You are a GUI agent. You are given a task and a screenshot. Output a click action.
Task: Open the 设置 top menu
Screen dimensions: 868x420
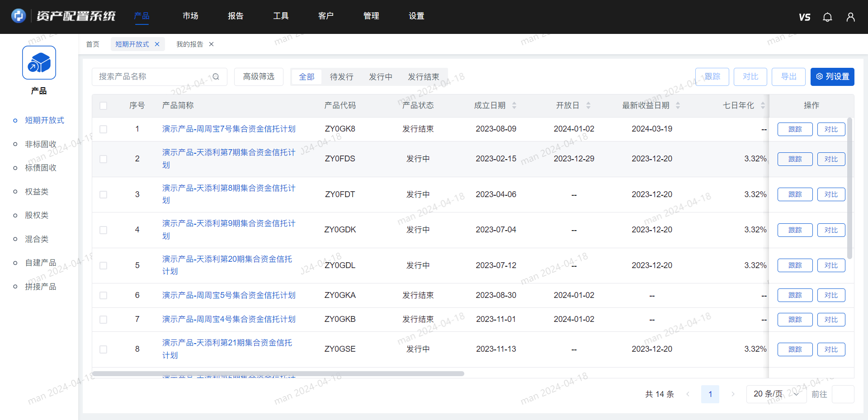pos(416,16)
